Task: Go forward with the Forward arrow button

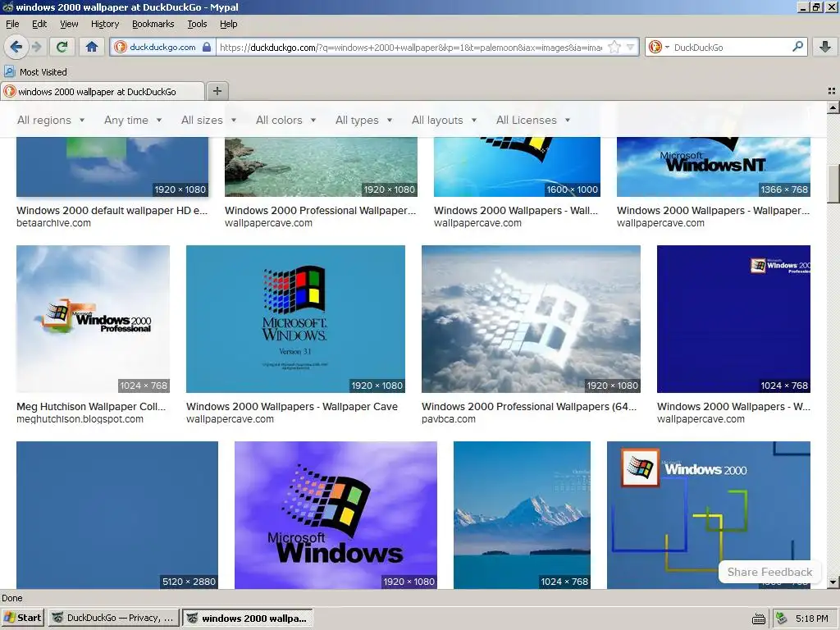Action: point(37,47)
